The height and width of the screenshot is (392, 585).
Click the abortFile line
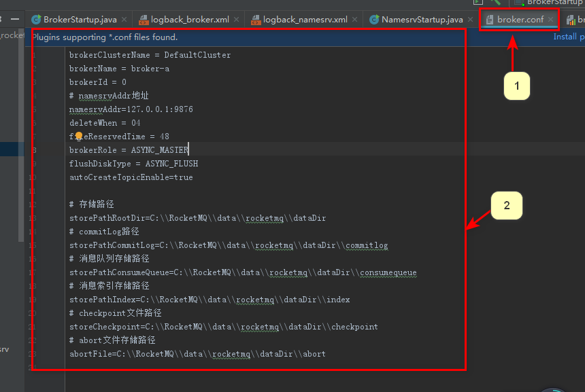[x=197, y=354]
